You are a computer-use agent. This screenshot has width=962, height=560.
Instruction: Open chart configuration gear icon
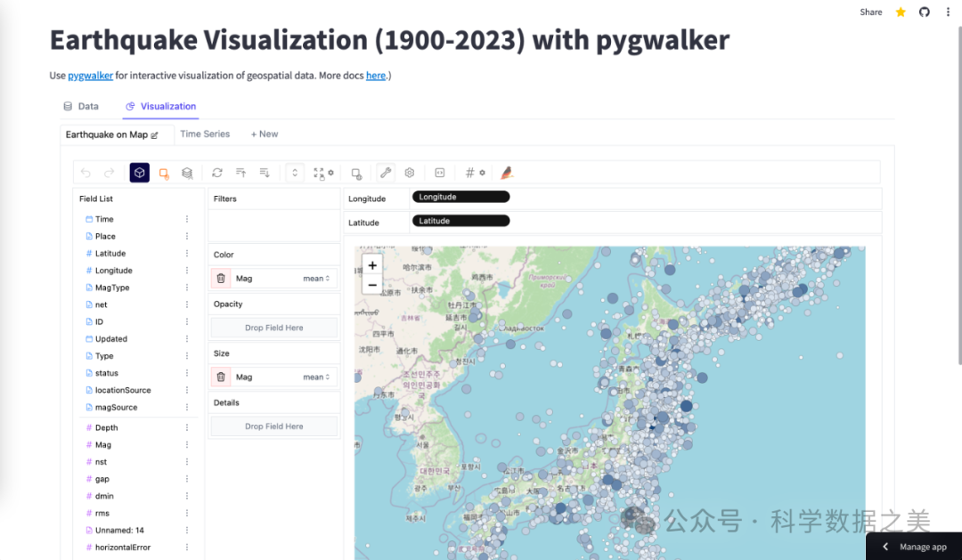point(410,173)
